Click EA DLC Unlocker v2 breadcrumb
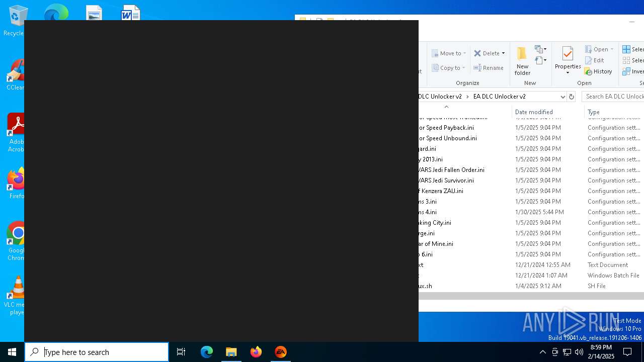644x362 pixels. point(499,97)
